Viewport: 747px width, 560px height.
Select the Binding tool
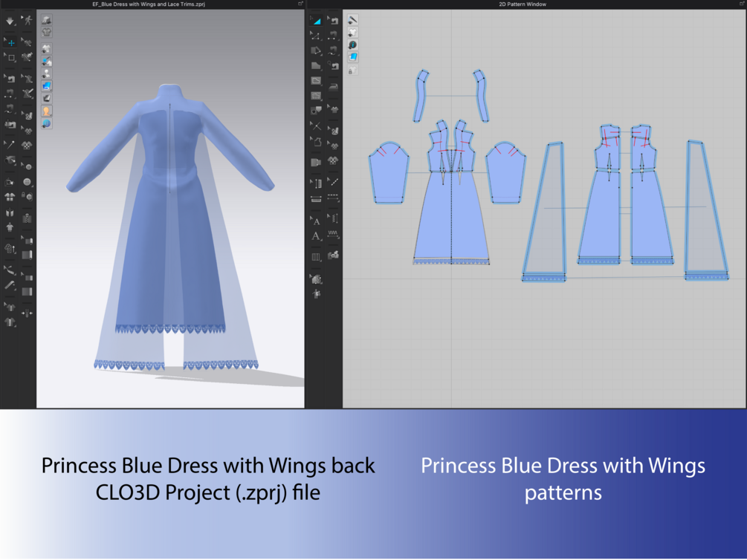click(x=28, y=291)
